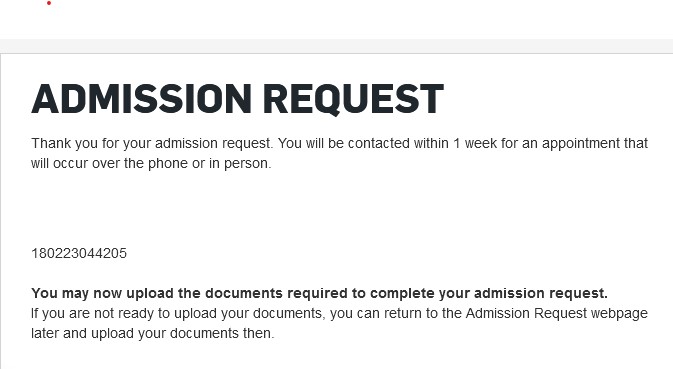Click the bold 'You may now upload' sentence
This screenshot has height=369, width=673.
pos(319,293)
